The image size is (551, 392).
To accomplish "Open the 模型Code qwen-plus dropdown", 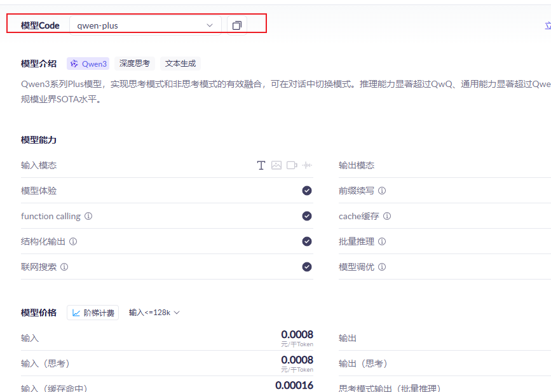I will 146,25.
